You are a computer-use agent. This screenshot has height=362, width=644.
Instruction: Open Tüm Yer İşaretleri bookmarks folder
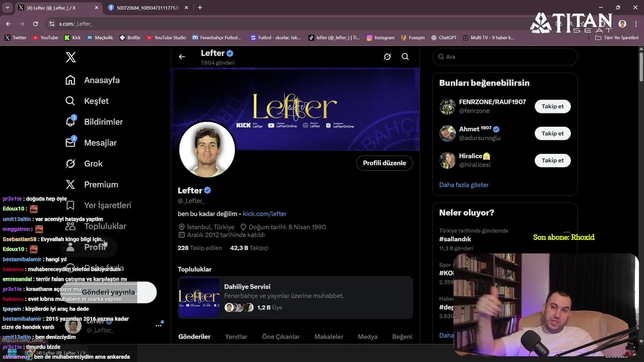point(617,38)
